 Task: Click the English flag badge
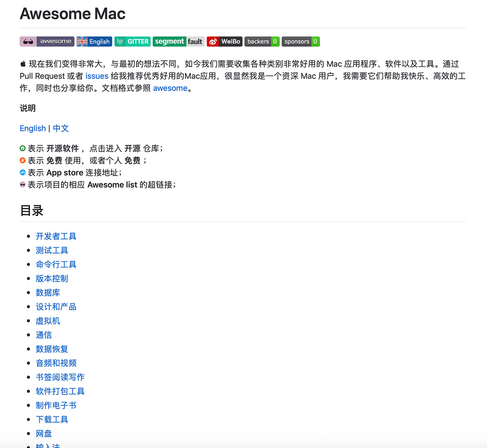tap(94, 41)
